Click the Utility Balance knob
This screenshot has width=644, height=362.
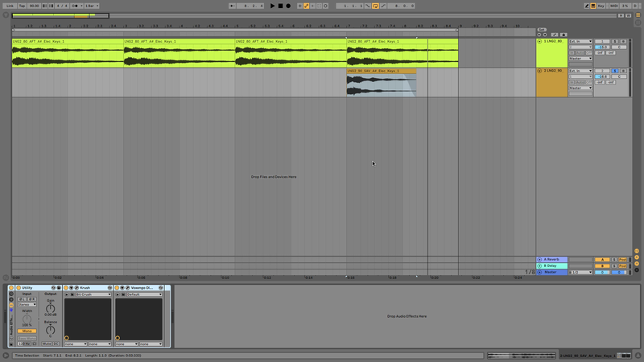pos(50,330)
